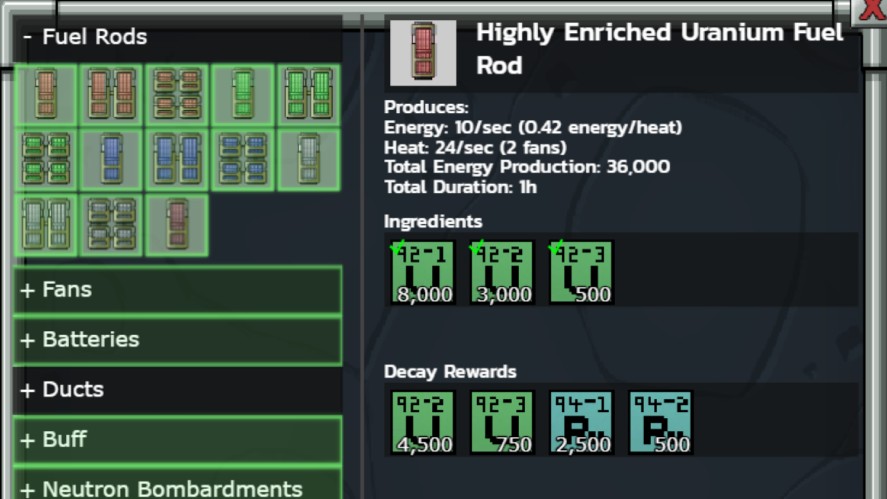This screenshot has height=499, width=887.
Task: Click the Energy: 10/sec line
Action: coord(533,128)
